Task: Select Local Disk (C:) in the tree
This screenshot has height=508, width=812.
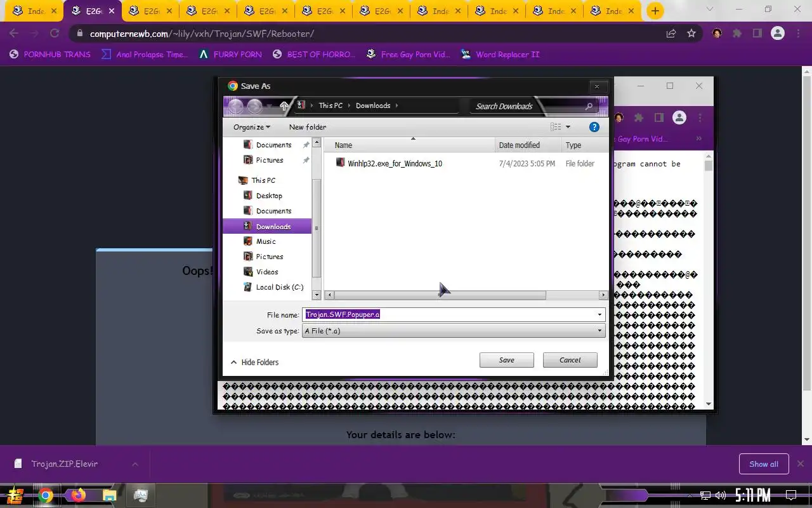Action: tap(279, 287)
